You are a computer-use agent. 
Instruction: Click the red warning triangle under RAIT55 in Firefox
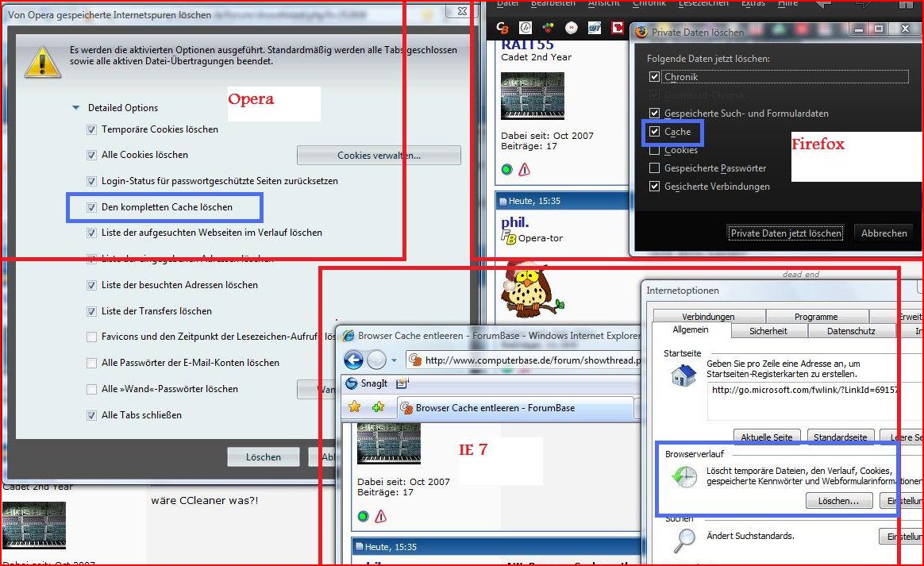pos(525,170)
